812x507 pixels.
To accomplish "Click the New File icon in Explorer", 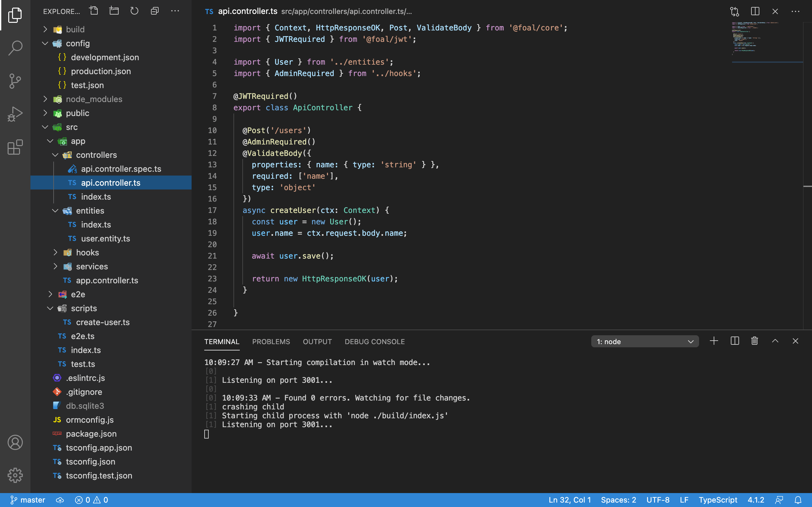I will click(x=94, y=11).
